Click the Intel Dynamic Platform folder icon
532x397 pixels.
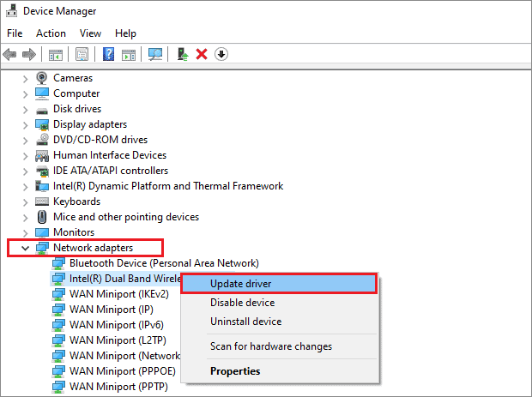42,186
